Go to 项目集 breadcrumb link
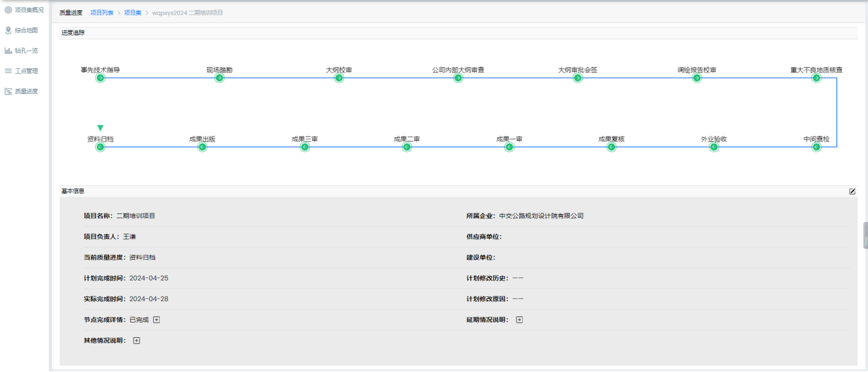This screenshot has height=372, width=868. point(133,13)
